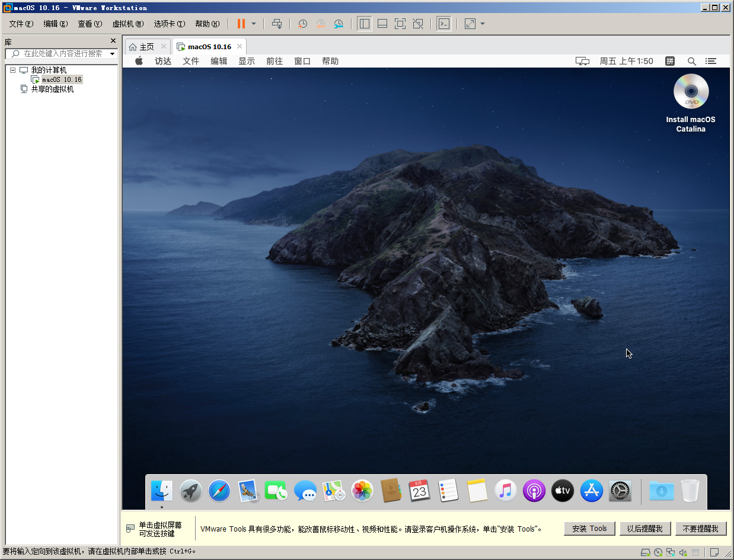Image resolution: width=734 pixels, height=560 pixels.
Task: Open Calendar from the Dock
Action: tap(420, 491)
